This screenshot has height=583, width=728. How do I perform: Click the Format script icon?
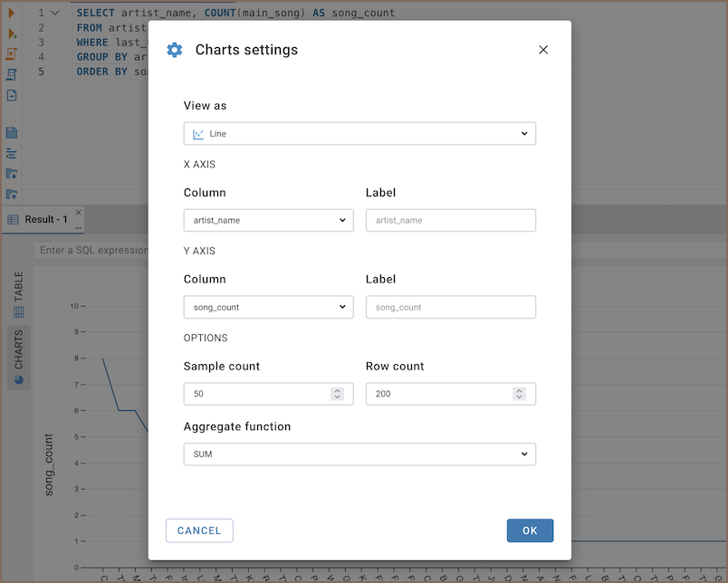tap(12, 153)
